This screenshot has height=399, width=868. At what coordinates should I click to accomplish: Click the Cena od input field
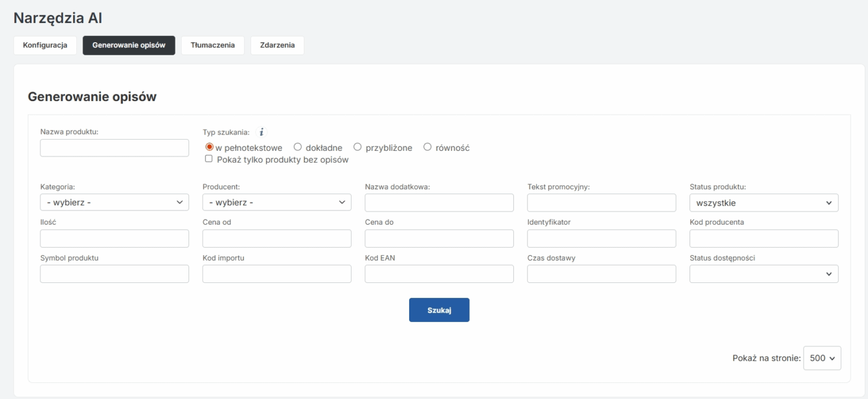point(277,238)
